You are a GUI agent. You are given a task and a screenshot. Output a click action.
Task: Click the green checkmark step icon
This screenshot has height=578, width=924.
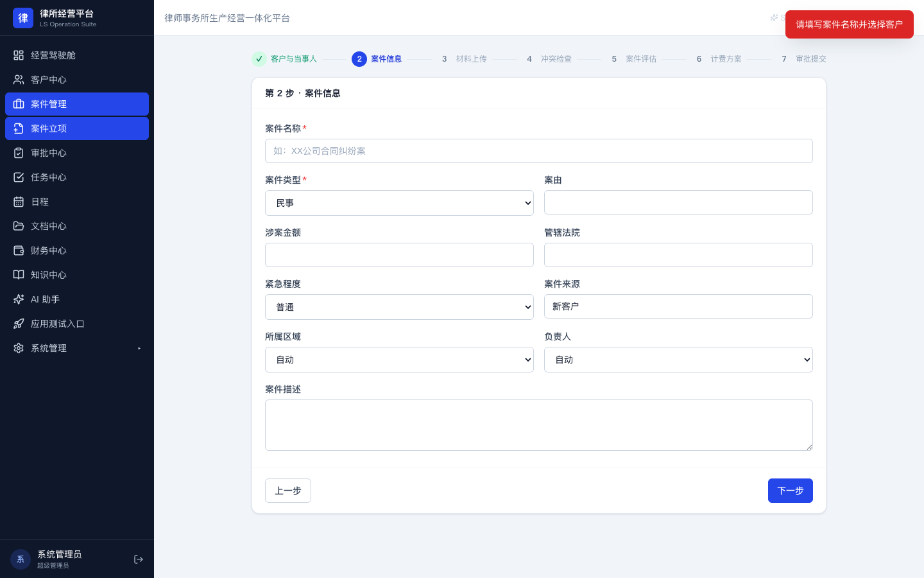click(x=259, y=59)
